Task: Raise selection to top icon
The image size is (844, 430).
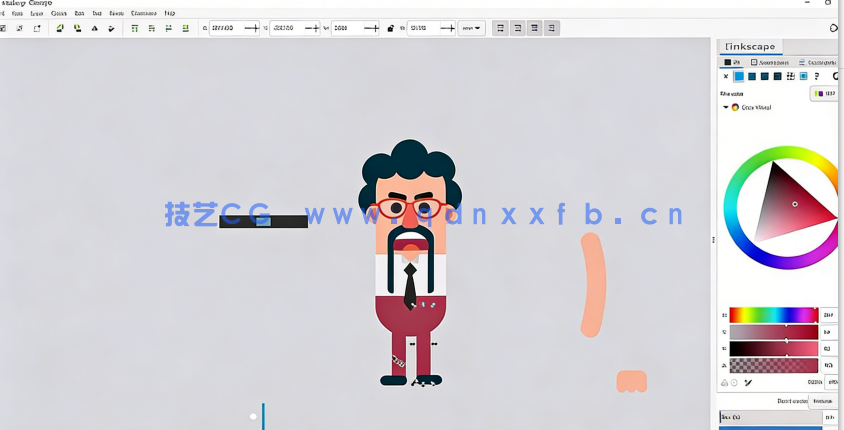Action: pos(135,28)
